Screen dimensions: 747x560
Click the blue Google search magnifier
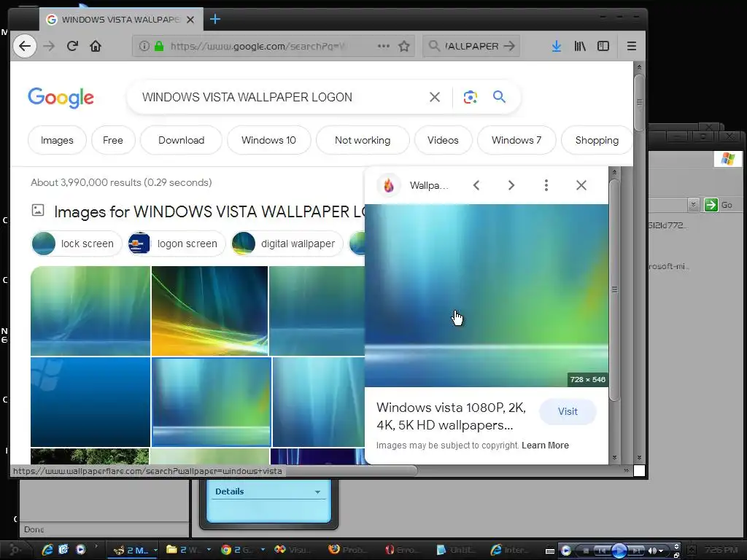499,97
